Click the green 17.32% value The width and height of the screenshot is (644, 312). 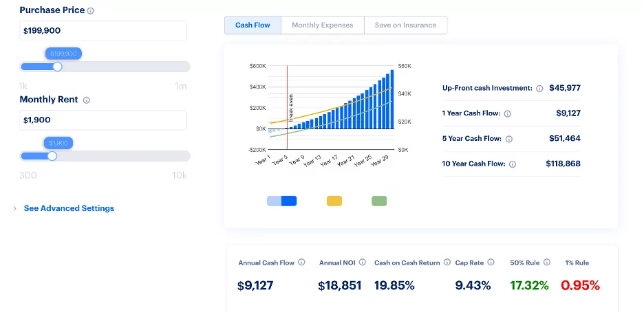[x=529, y=286]
